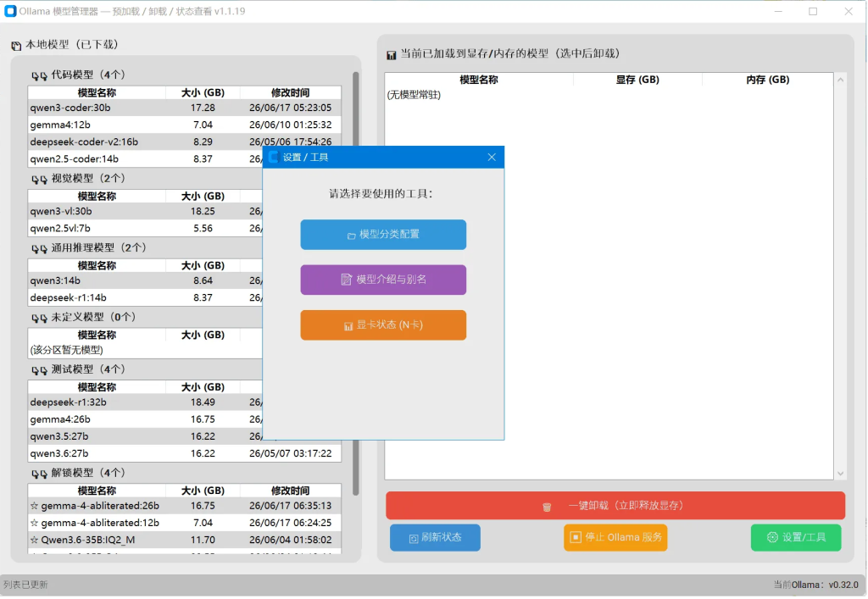Viewport: 868px width, 599px height.
Task: Click the loaded-models list scroll up arrow
Action: tap(840, 80)
